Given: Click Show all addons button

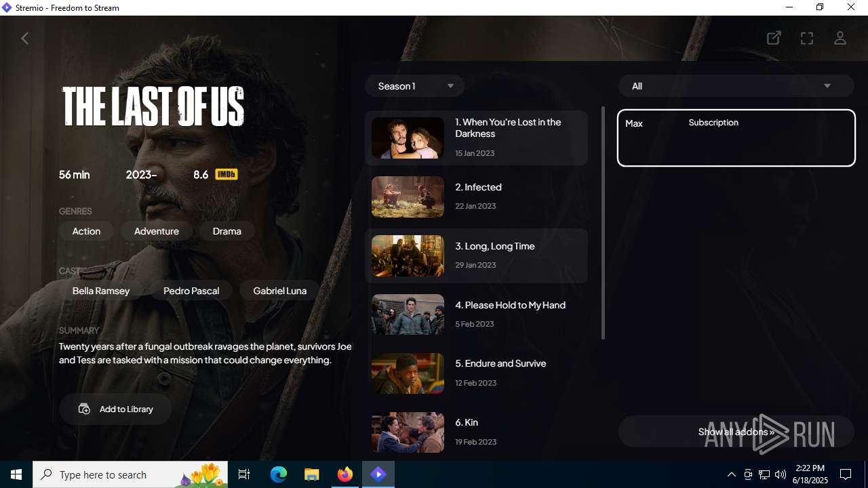Looking at the screenshot, I should [736, 432].
